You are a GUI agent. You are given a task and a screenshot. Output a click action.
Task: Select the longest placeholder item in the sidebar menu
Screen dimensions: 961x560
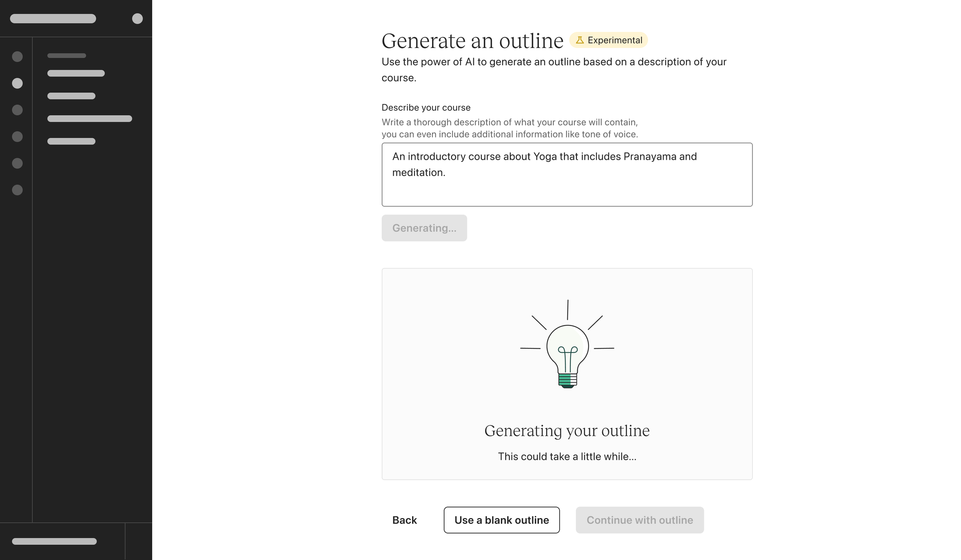(90, 119)
